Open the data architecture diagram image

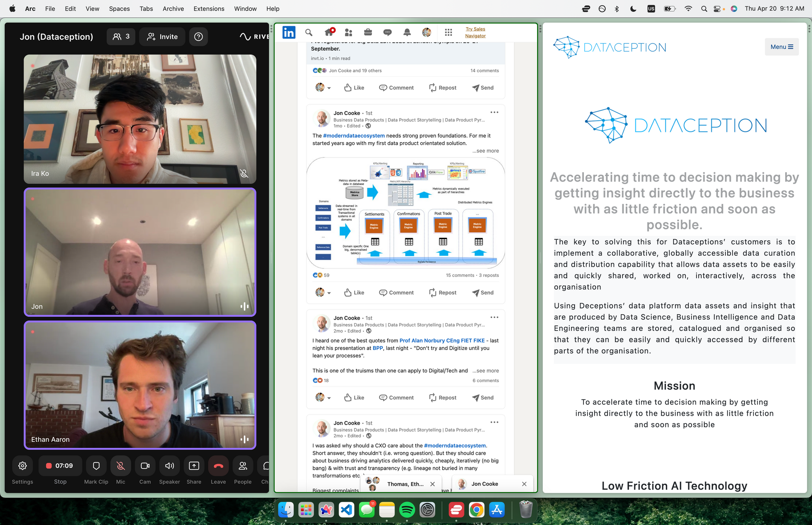click(x=406, y=213)
